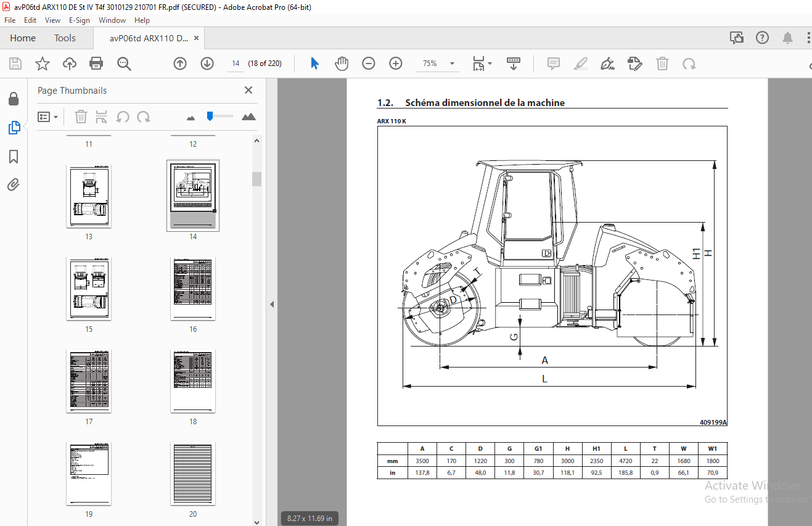Add a sticky note comment

[x=554, y=64]
